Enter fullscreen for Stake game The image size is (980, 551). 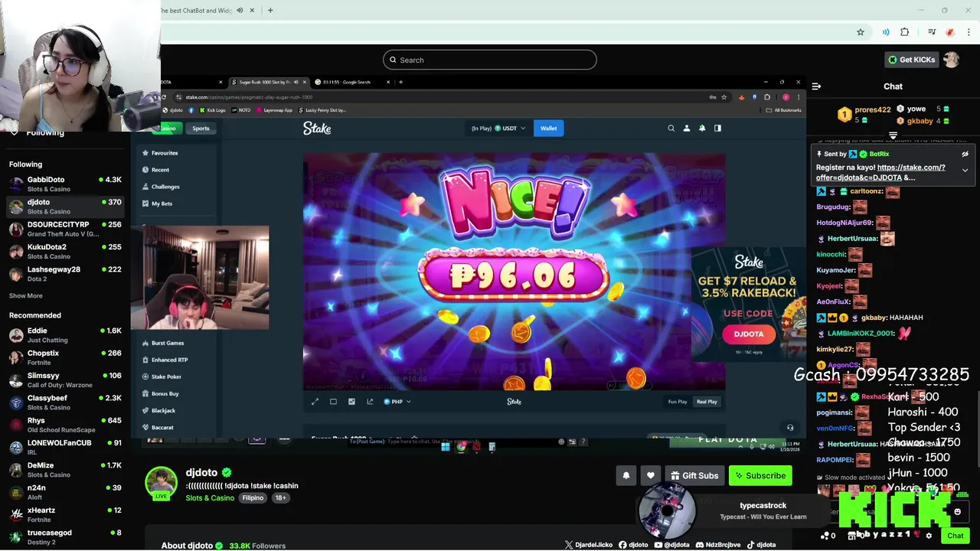[x=315, y=402]
